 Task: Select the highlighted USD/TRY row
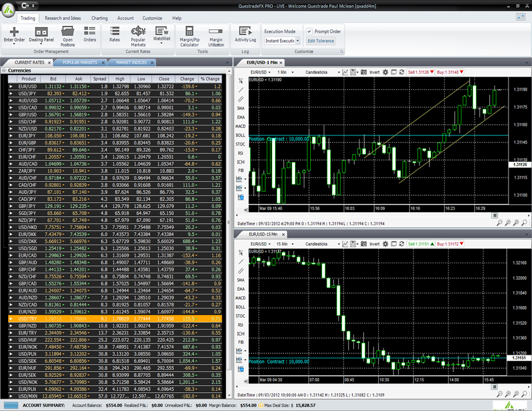115,319
